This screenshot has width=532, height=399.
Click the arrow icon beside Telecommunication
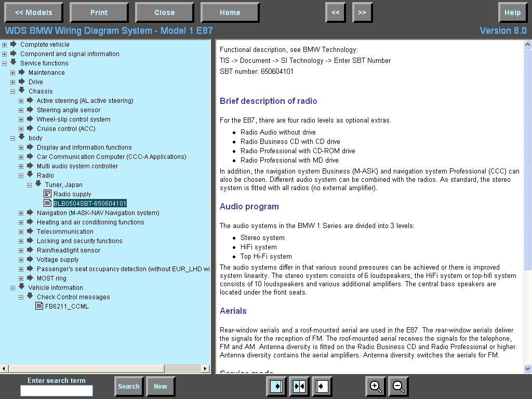(30, 231)
